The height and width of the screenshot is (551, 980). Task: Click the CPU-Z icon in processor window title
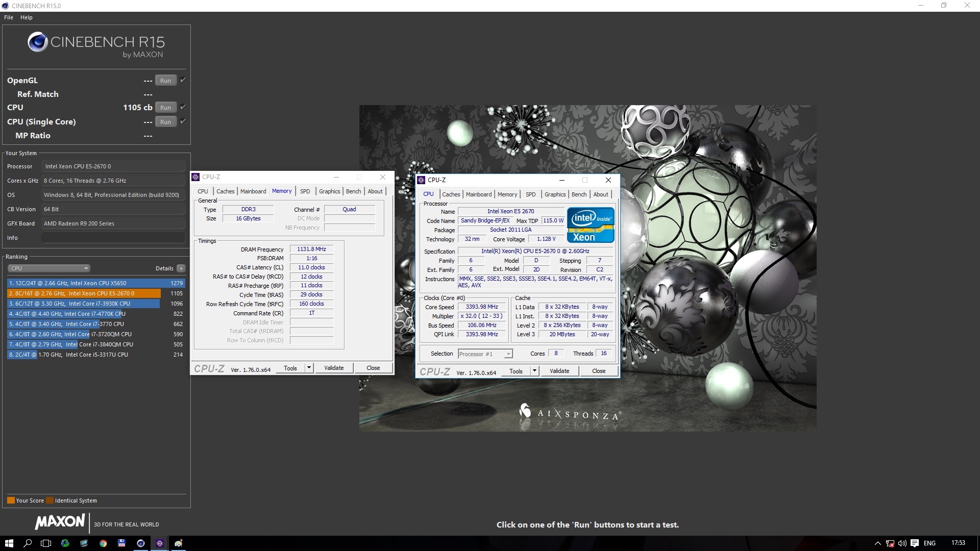click(421, 180)
